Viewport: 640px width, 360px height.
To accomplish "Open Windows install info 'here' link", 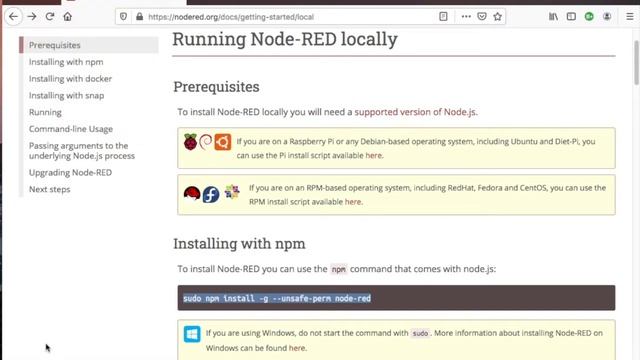I will [297, 348].
